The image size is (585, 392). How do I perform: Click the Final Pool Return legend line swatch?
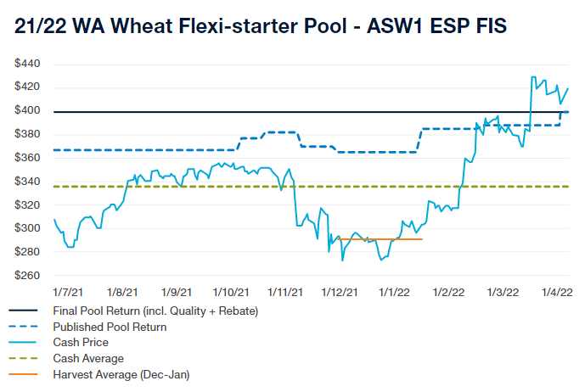click(25, 311)
